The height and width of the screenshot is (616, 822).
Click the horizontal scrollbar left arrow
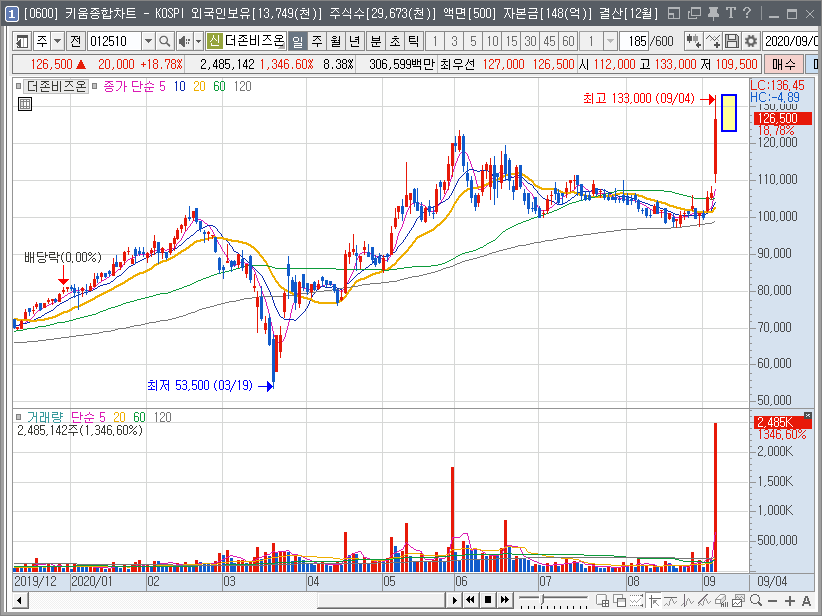(20, 600)
